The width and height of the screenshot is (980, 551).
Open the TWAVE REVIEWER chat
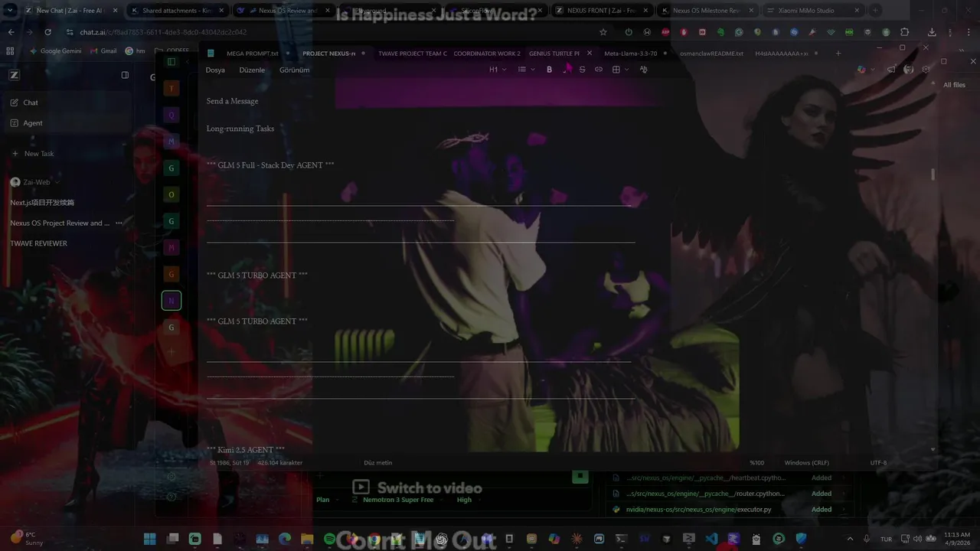click(x=38, y=243)
